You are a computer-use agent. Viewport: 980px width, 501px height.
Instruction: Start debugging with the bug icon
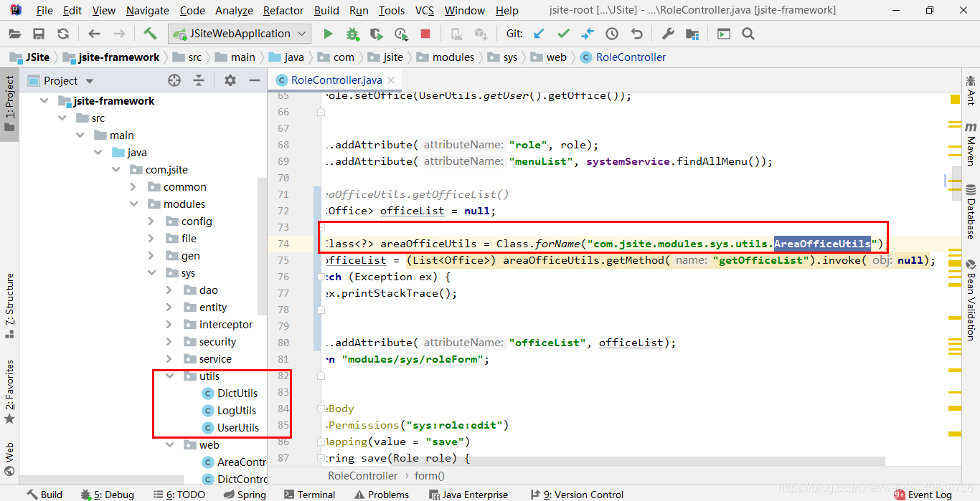pos(352,34)
